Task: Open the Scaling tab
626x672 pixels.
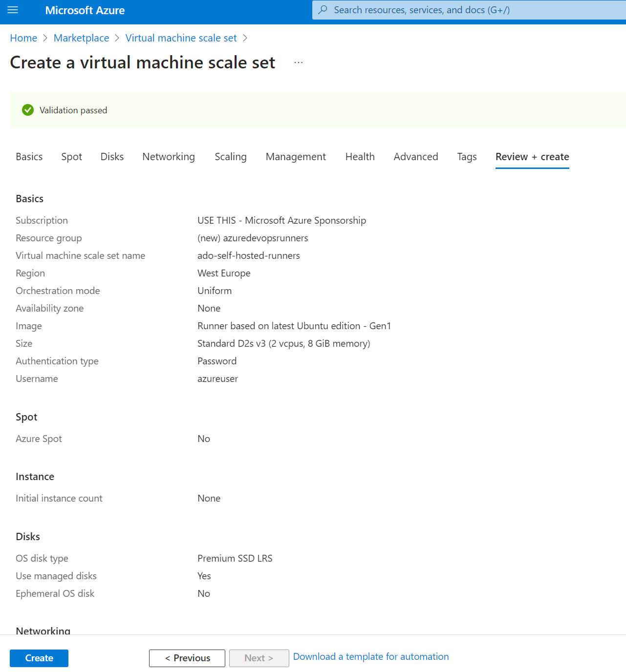Action: tap(231, 157)
